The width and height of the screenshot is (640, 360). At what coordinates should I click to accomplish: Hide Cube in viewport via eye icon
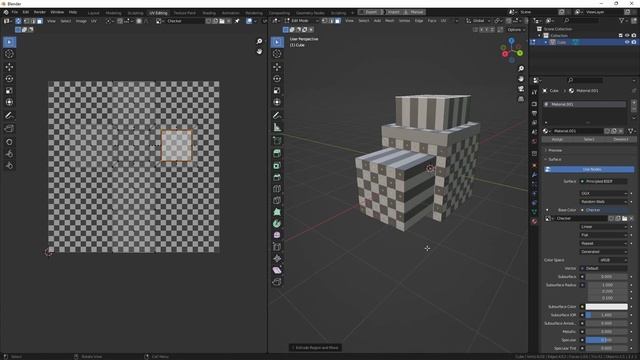tap(627, 42)
